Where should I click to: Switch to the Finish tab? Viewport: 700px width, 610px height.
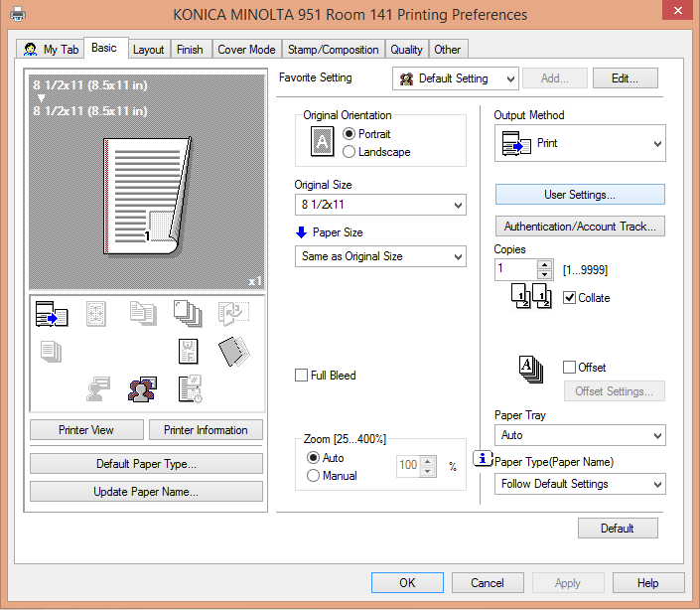tap(190, 50)
